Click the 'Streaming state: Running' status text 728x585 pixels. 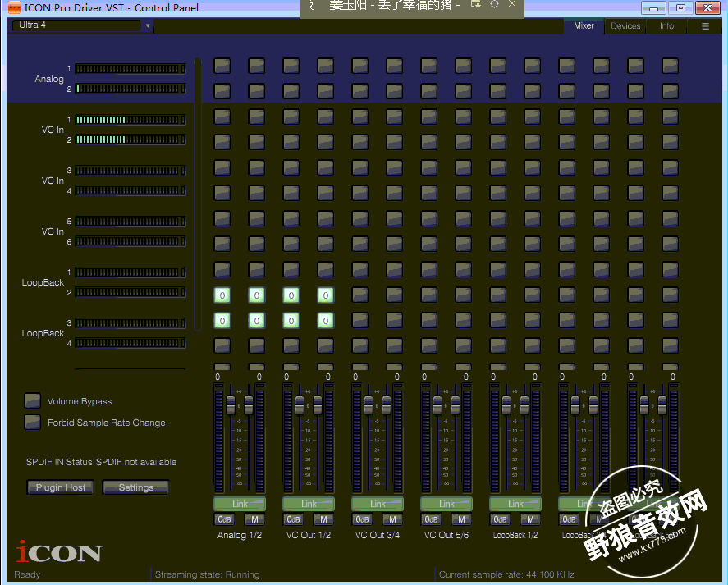click(207, 574)
